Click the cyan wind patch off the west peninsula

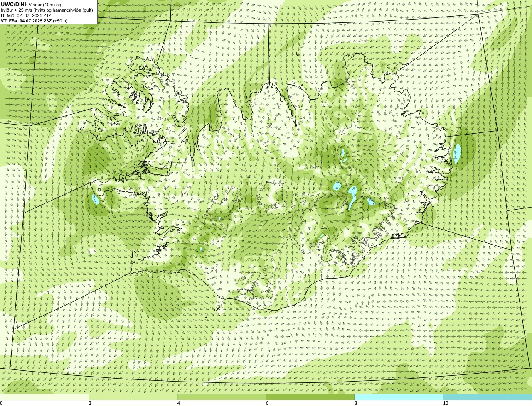pos(96,199)
